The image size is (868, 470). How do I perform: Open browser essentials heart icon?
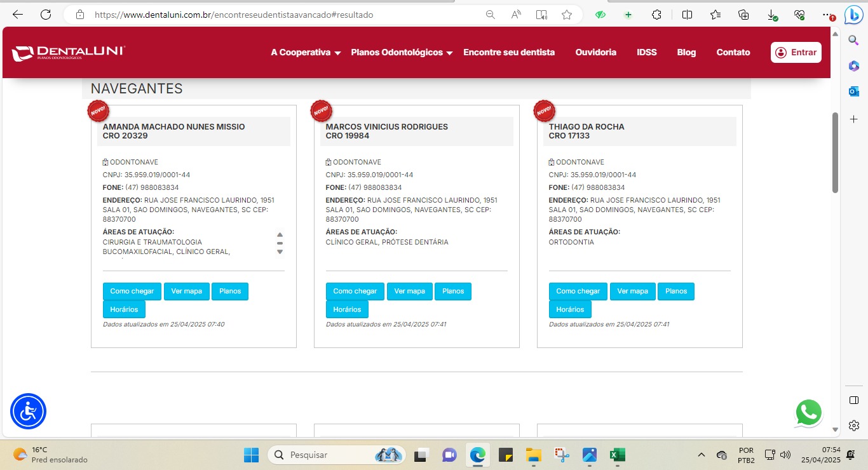(800, 15)
